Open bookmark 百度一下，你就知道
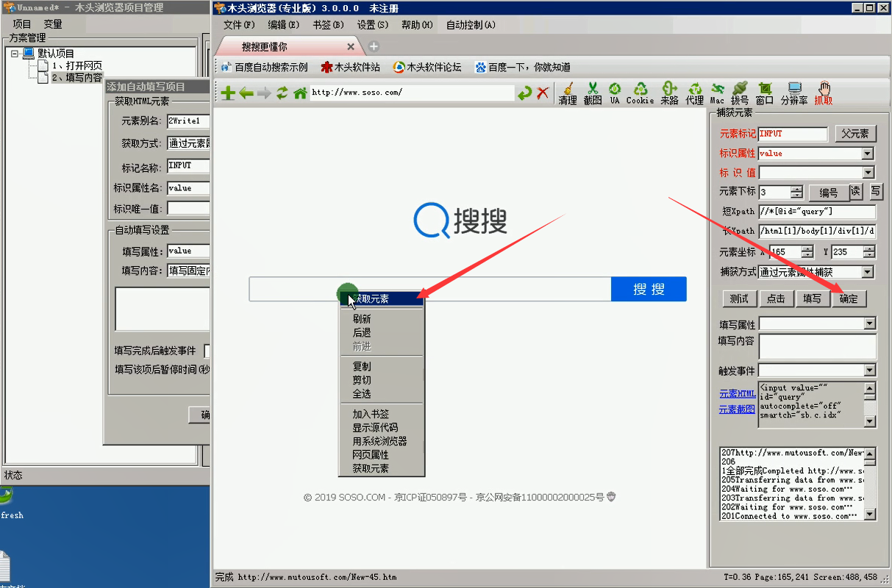Image resolution: width=892 pixels, height=588 pixels. (523, 67)
